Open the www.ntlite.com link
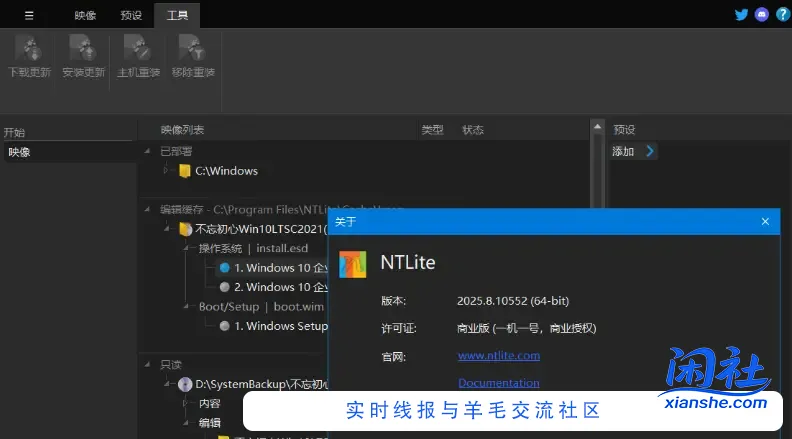Screen dimensions: 792x439 (499, 356)
